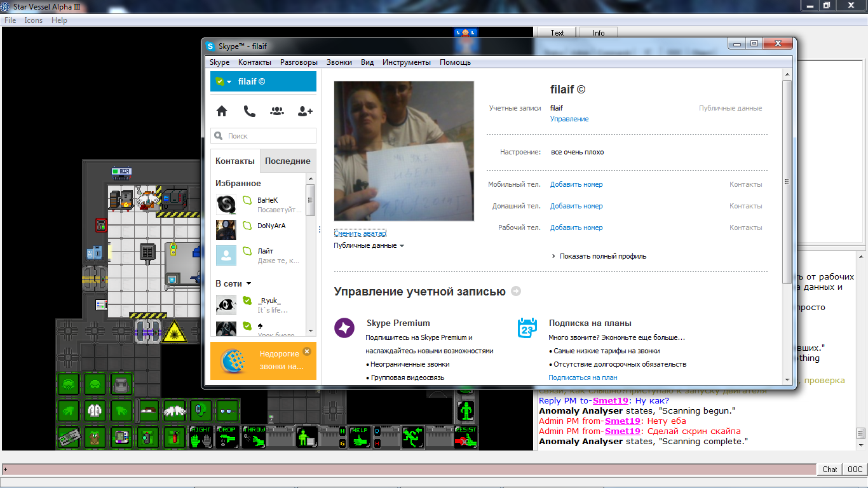Screen dimensions: 868x488
Task: Switch to the Info tab in game window
Action: pyautogui.click(x=599, y=33)
